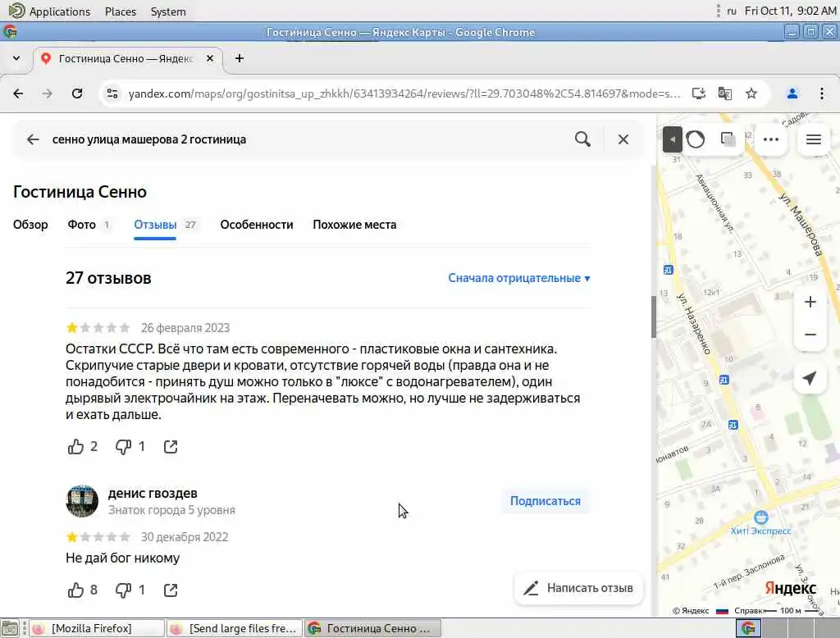The image size is (840, 638).
Task: Open a new browser tab
Action: pos(240,58)
